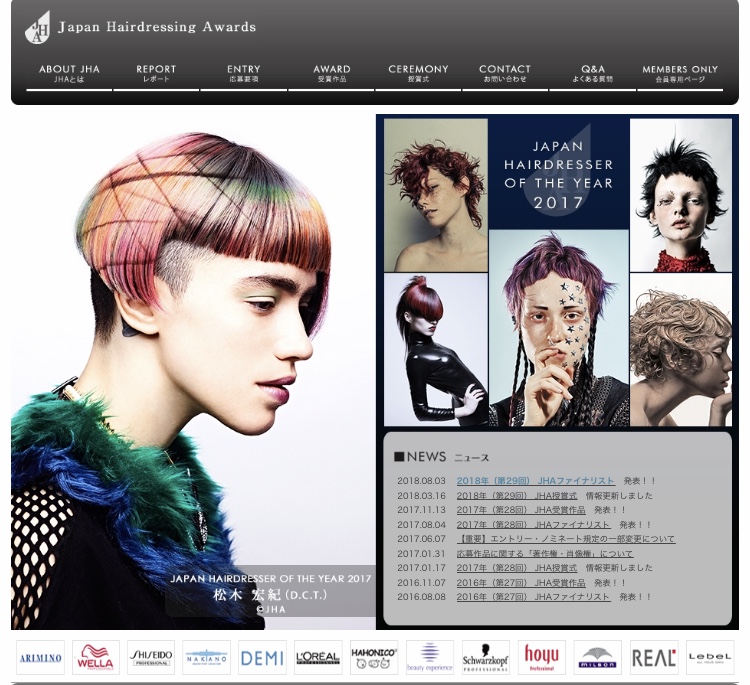The width and height of the screenshot is (750, 685).
Task: Open the Arimino sponsor logo
Action: coord(40,657)
